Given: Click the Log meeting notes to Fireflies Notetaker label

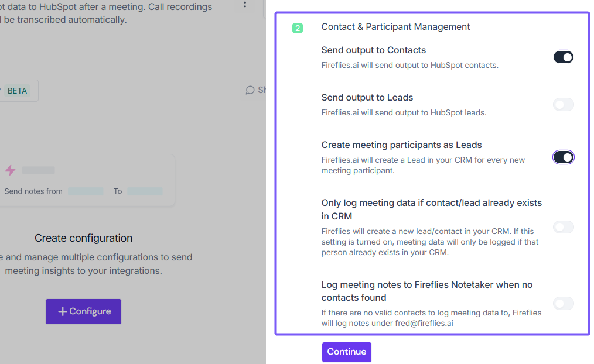Looking at the screenshot, I should [x=427, y=291].
